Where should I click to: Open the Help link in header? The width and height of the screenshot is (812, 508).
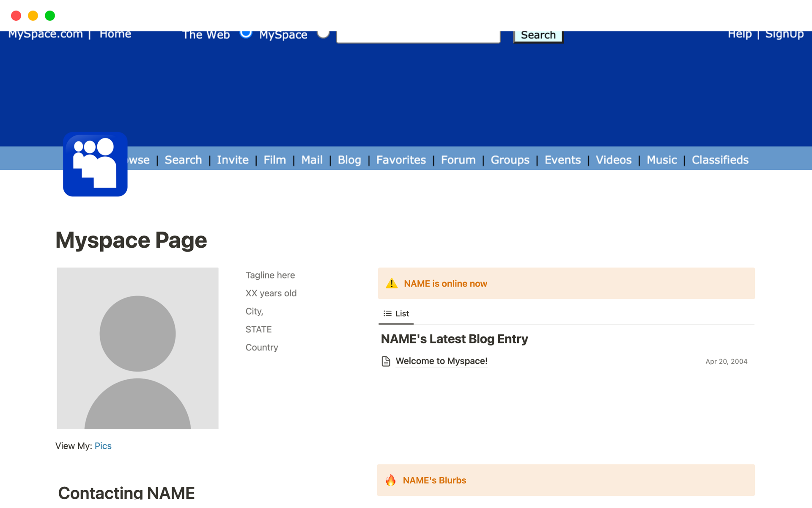739,34
